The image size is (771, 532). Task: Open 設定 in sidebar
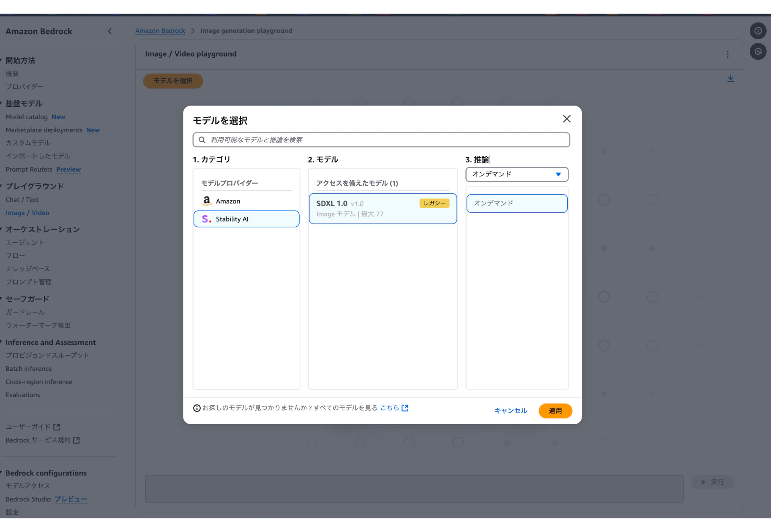tap(12, 512)
